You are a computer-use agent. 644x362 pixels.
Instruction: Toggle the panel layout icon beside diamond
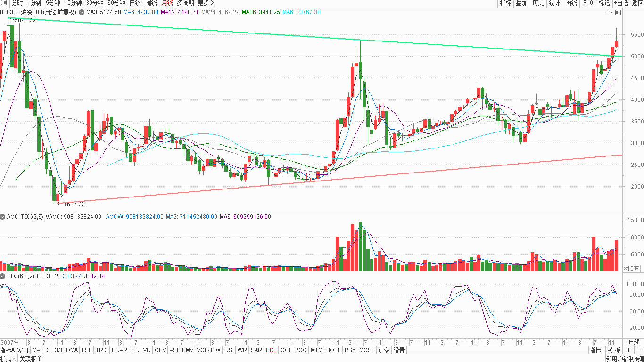pos(618,12)
